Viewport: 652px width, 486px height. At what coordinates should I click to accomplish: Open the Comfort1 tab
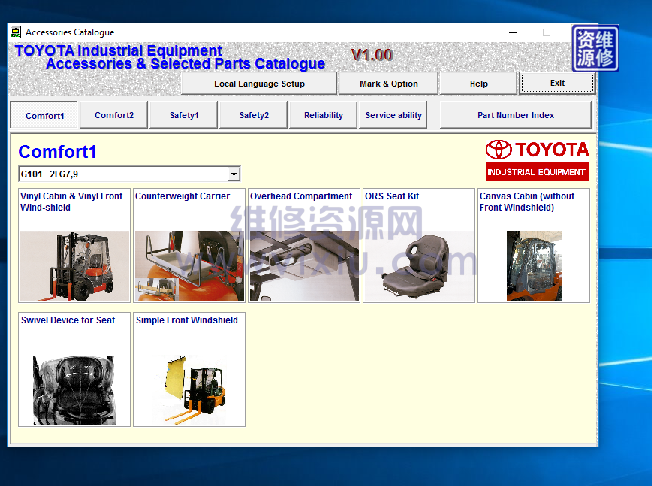44,115
